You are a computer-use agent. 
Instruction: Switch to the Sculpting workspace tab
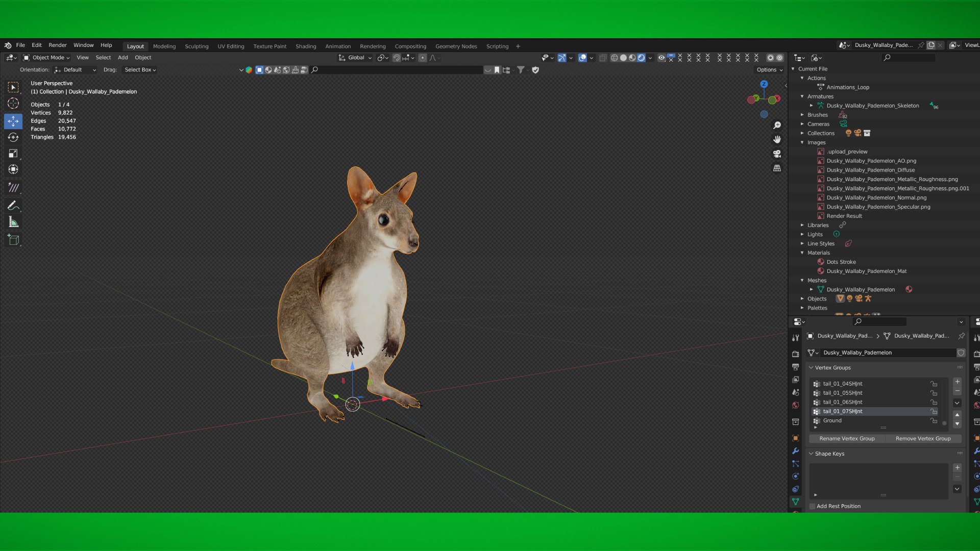pos(197,46)
